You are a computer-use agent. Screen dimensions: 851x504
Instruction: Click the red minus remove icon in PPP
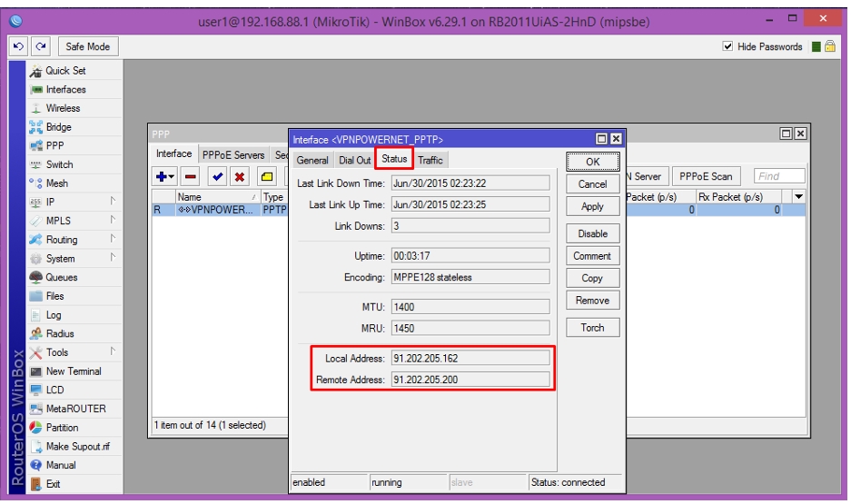coord(191,176)
